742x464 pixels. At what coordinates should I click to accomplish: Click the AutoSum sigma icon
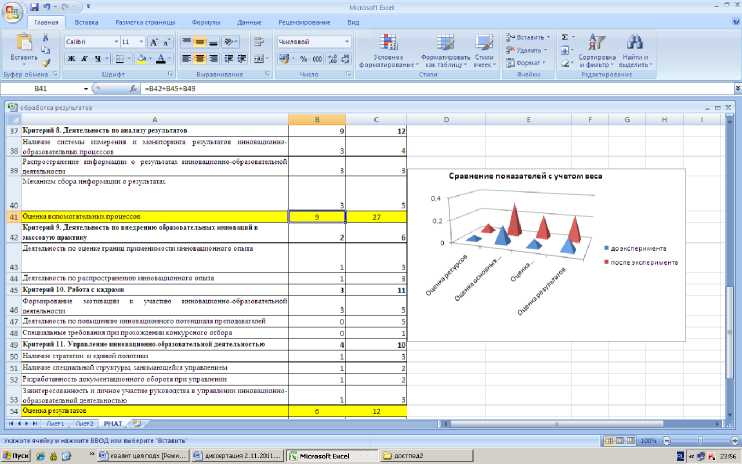pyautogui.click(x=565, y=36)
